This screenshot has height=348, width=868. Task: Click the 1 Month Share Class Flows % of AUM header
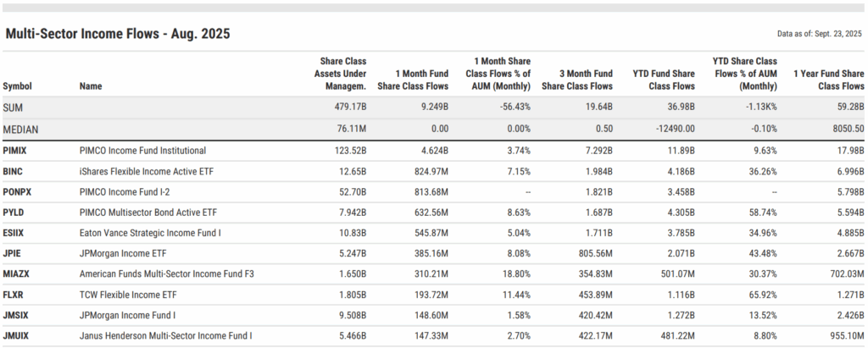498,74
